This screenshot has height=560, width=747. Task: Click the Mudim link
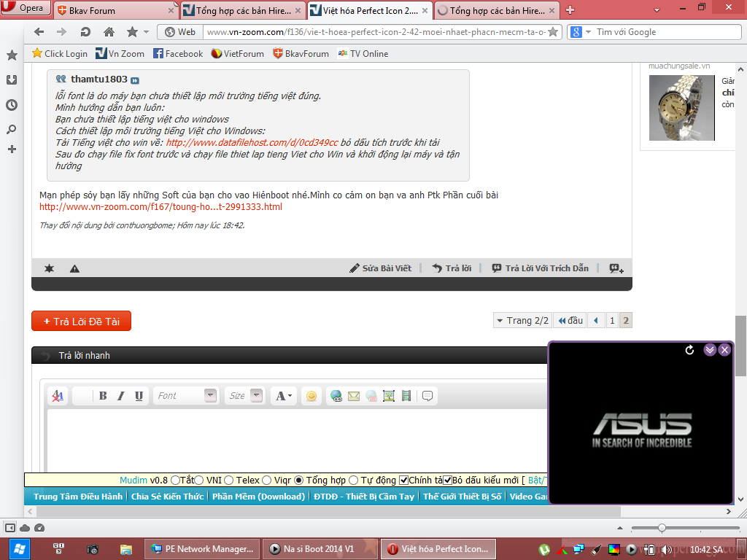tap(133, 480)
